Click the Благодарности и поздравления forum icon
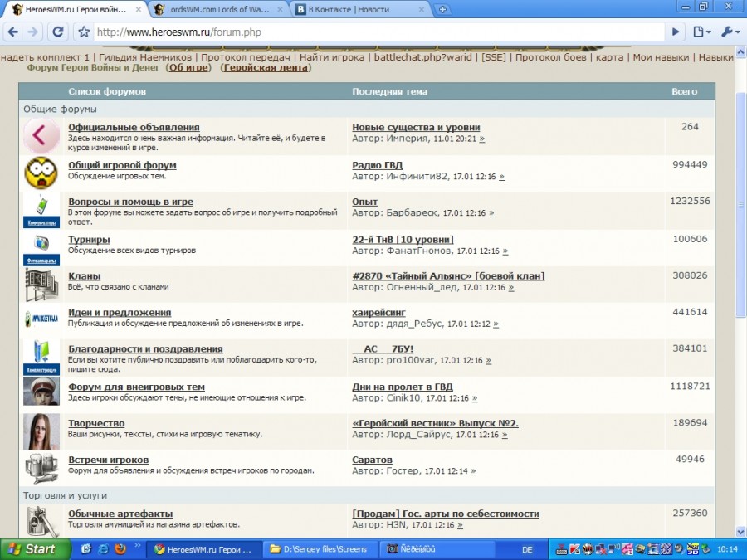Image resolution: width=747 pixels, height=560 pixels. click(41, 357)
